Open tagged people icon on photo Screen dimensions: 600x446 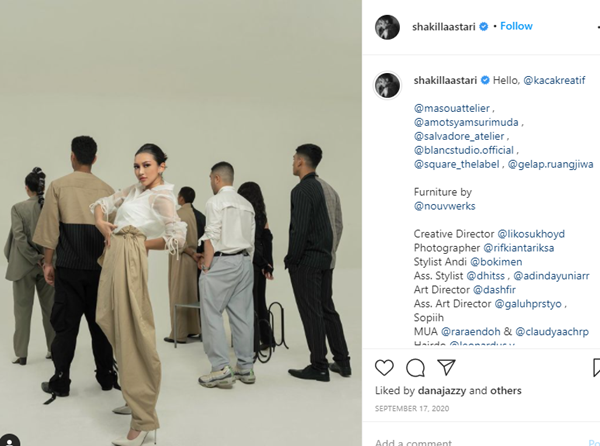(8, 441)
